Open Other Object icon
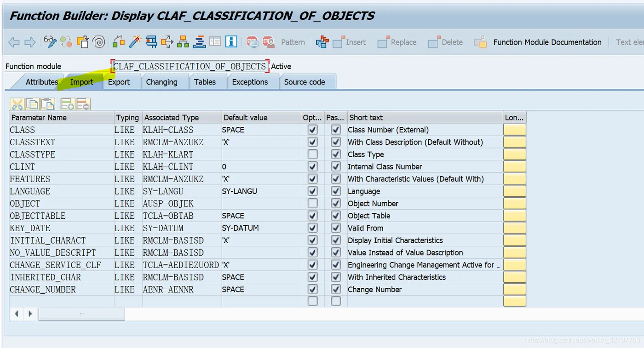The height and width of the screenshot is (348, 644). [82, 42]
